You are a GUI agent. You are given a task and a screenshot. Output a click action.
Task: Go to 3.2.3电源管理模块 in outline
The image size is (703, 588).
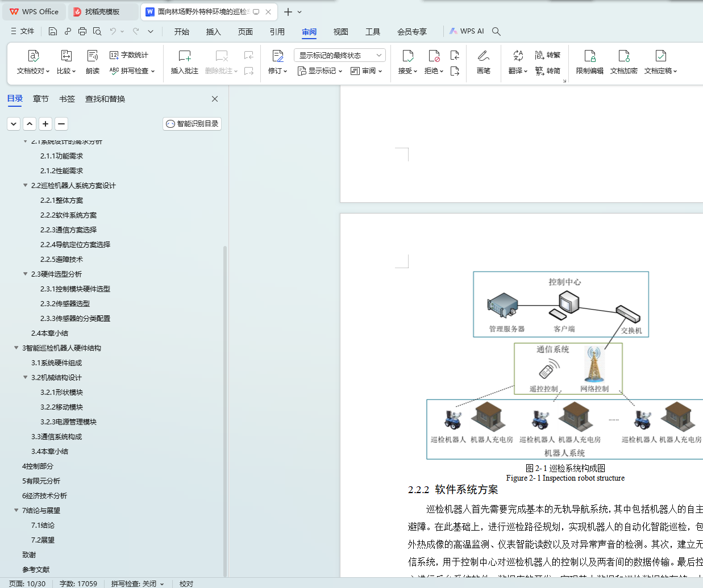[69, 422]
